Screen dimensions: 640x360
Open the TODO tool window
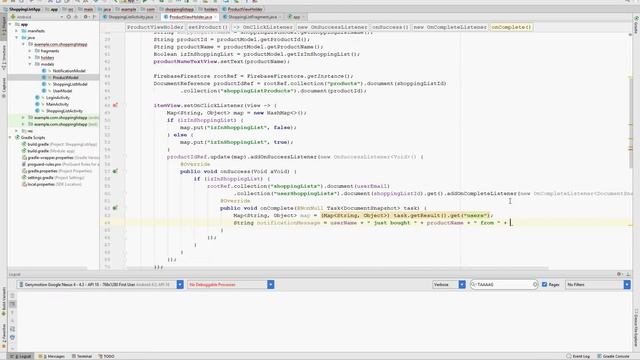(107, 356)
